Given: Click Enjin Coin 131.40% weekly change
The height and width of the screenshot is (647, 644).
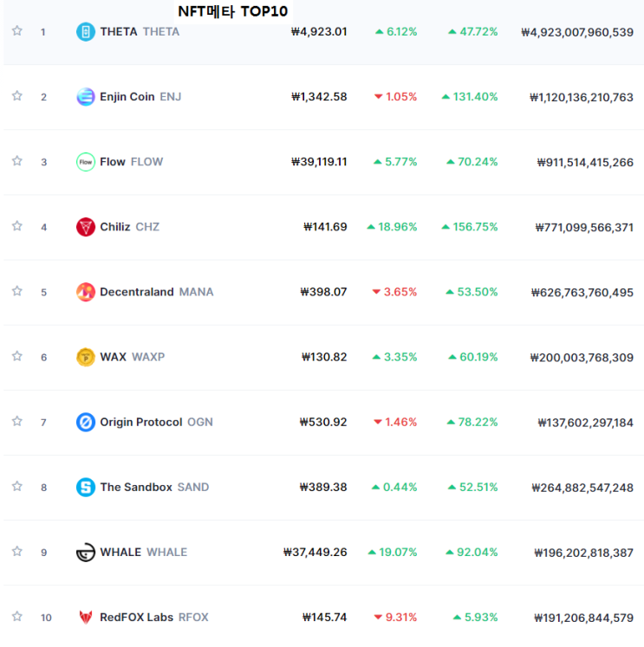Looking at the screenshot, I should (470, 97).
